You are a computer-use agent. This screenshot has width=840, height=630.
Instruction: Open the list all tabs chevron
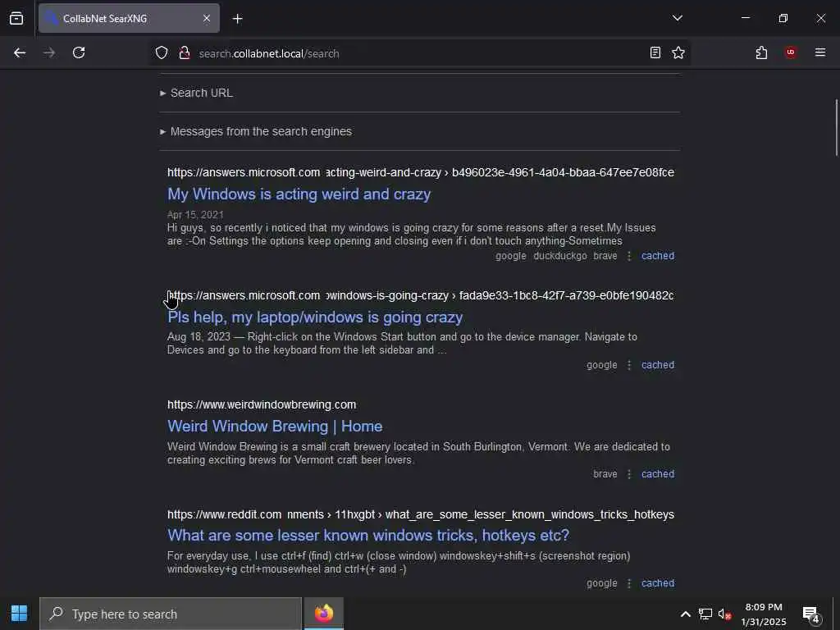(x=677, y=18)
